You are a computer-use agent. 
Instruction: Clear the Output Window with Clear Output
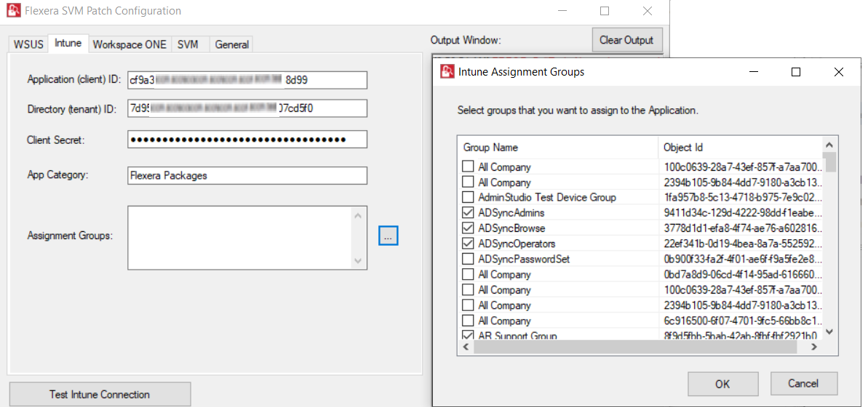click(x=626, y=41)
